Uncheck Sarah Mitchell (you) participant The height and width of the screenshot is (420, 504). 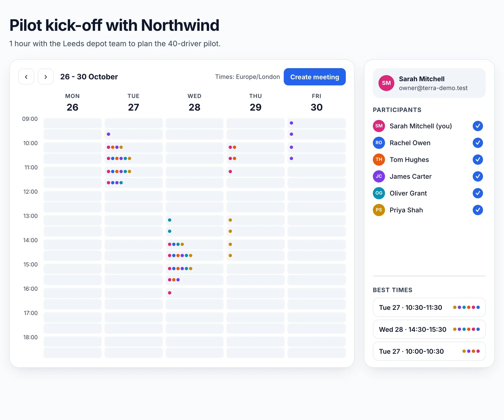click(x=478, y=126)
